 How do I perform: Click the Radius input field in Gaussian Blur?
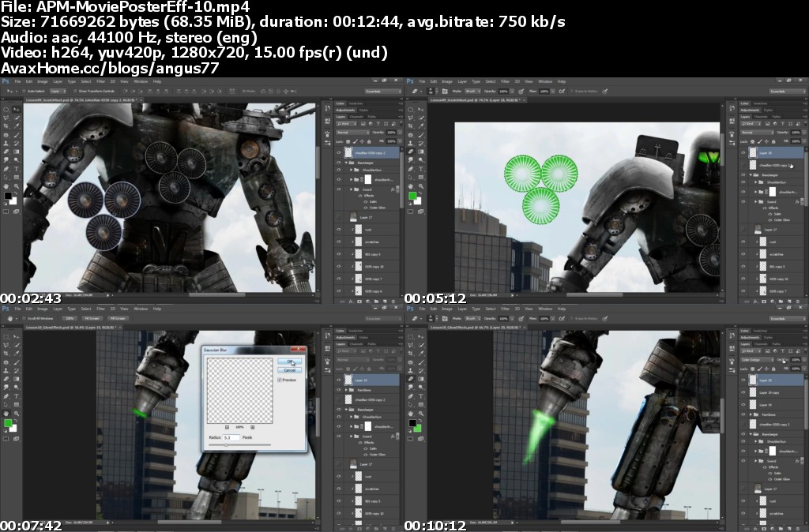coord(231,437)
